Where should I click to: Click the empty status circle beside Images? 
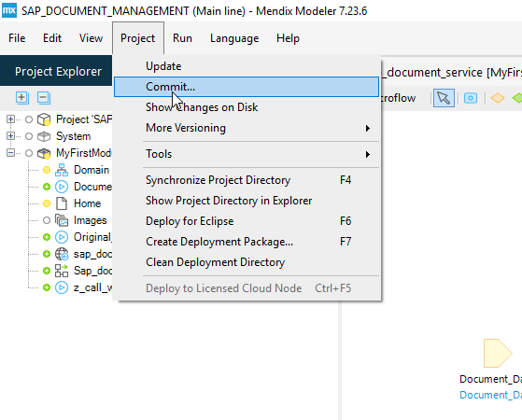[47, 220]
